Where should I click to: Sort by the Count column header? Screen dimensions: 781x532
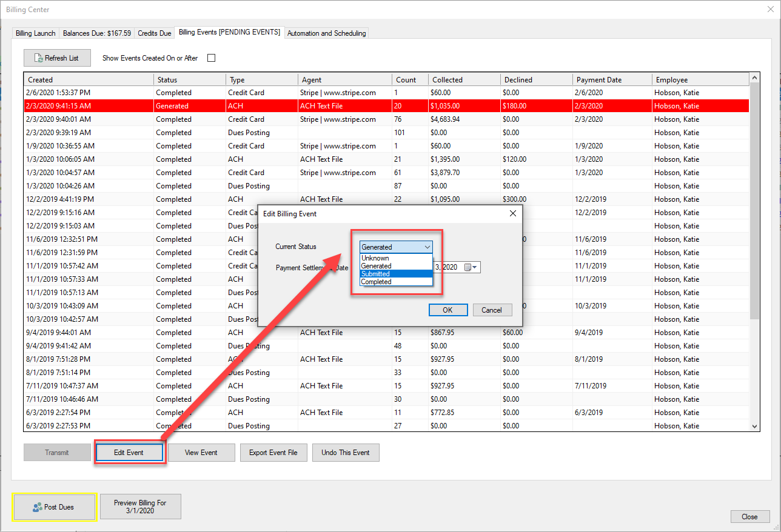pyautogui.click(x=410, y=79)
